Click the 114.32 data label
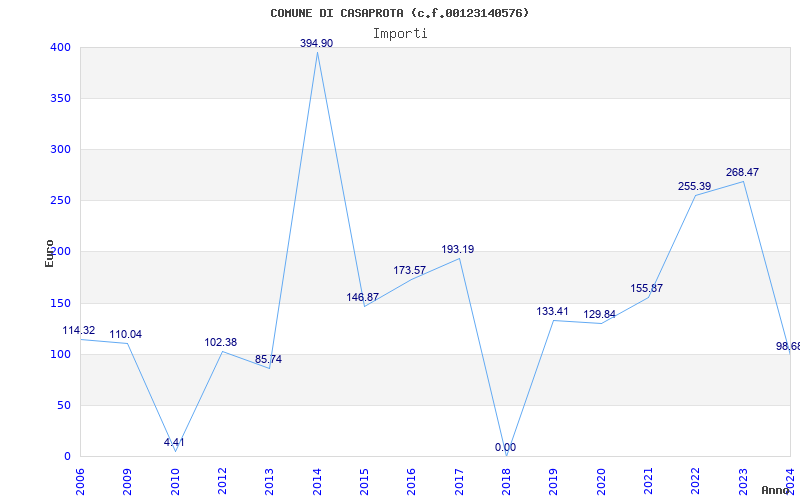800x500 pixels. coord(79,331)
